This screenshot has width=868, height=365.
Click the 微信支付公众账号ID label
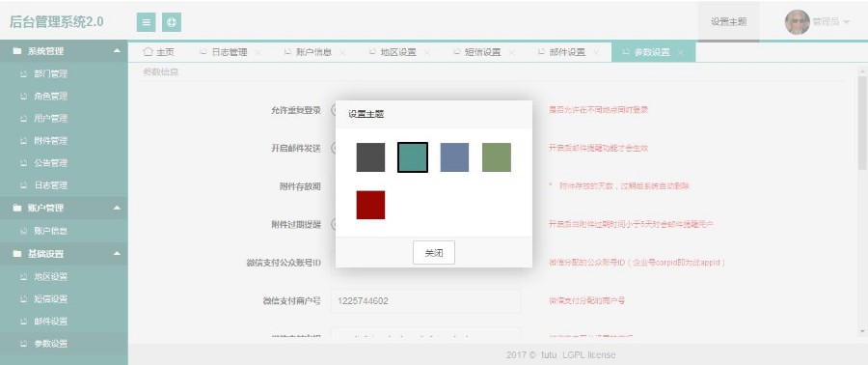pyautogui.click(x=284, y=263)
